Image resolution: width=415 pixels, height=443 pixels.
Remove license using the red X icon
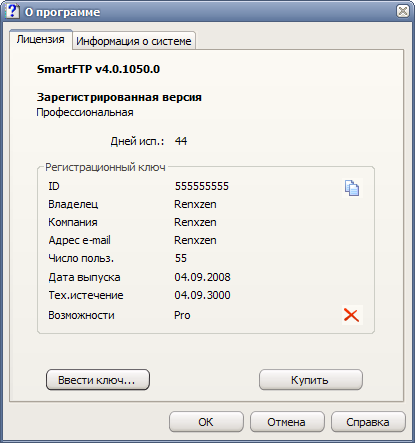tap(352, 315)
